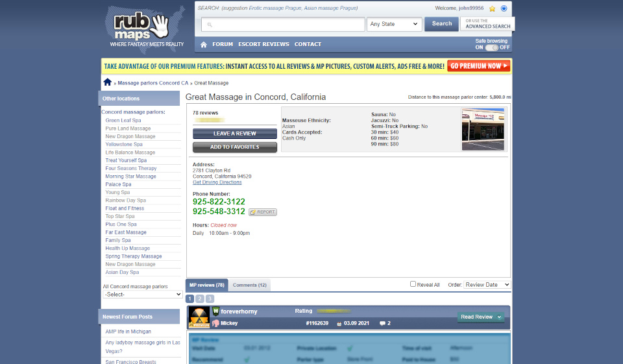Open the Order Review Date dropdown
The height and width of the screenshot is (364, 623).
[487, 285]
